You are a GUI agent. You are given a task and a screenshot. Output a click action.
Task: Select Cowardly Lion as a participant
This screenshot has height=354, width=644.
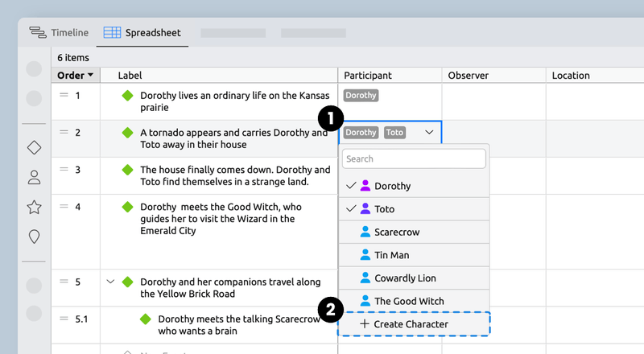[x=414, y=278]
